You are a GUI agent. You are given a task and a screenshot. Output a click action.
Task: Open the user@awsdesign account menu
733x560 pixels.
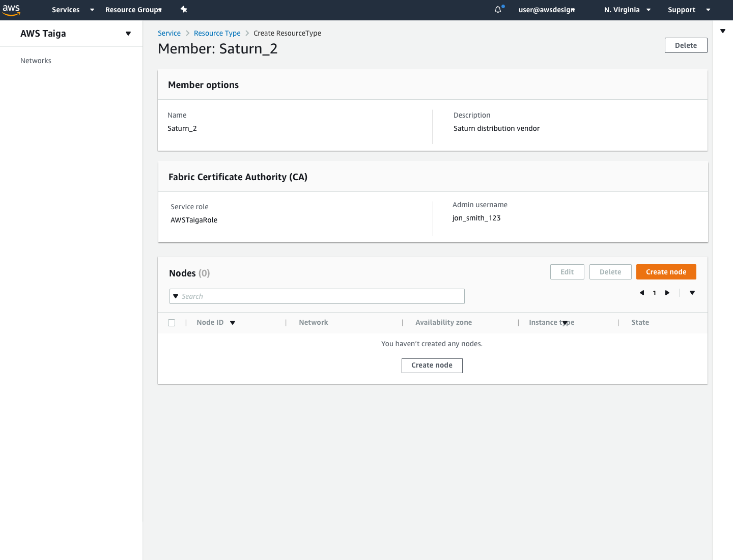pos(547,10)
